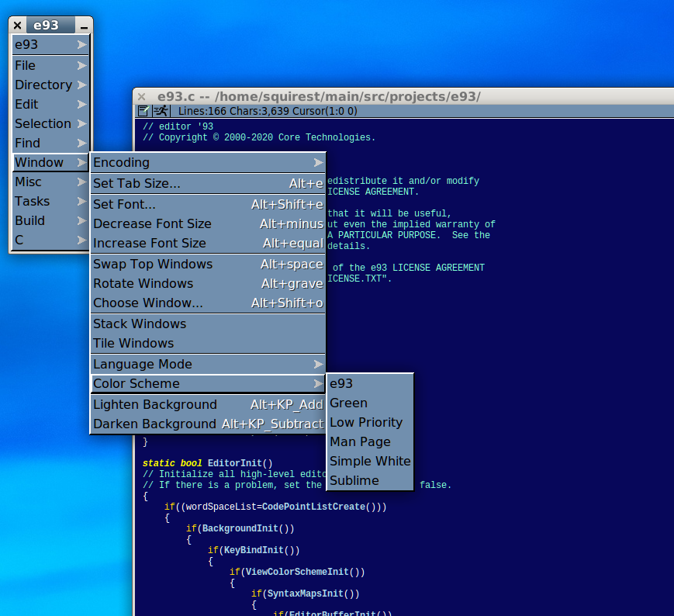This screenshot has height=616, width=674.
Task: Open the Build menu
Action: [x=50, y=220]
